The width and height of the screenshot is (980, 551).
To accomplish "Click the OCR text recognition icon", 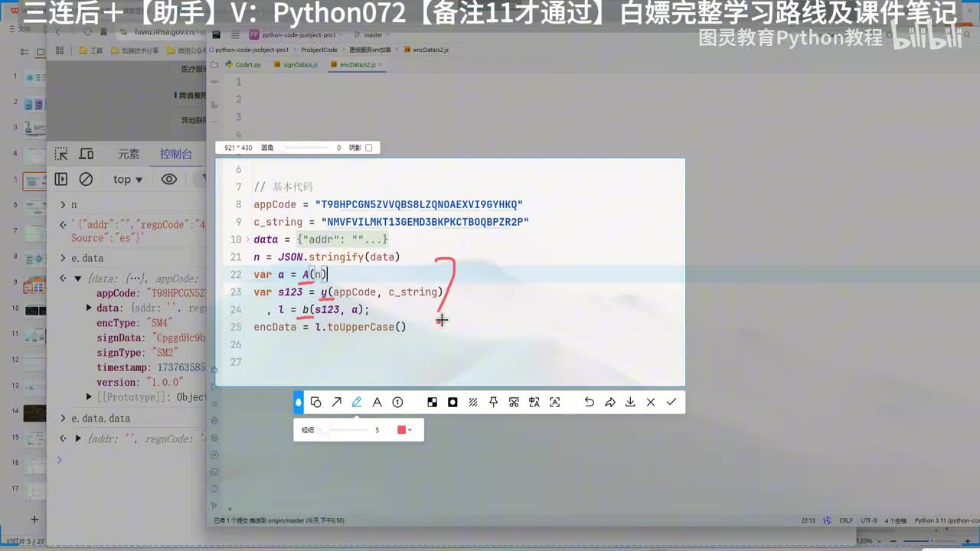I will 555,402.
